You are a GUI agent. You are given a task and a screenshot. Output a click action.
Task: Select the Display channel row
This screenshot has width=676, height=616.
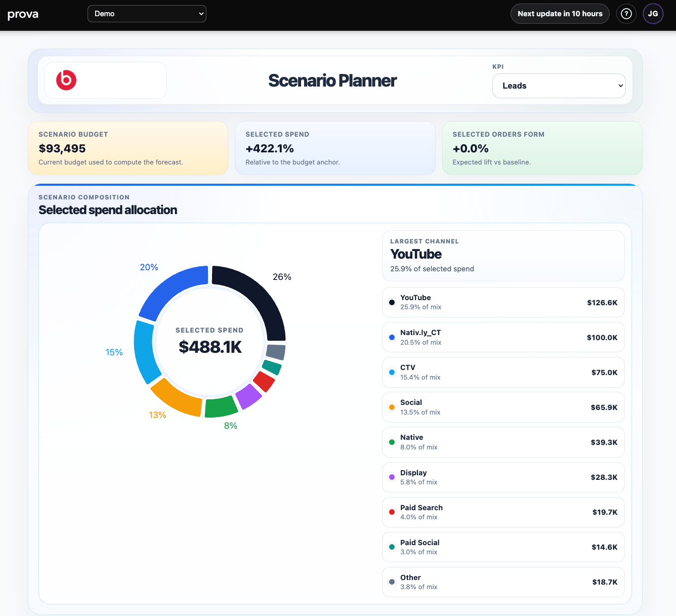tap(503, 477)
